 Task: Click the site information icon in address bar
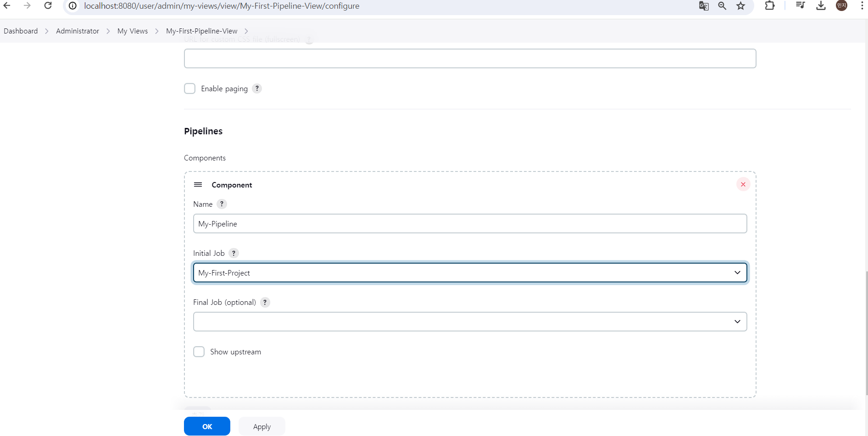[72, 6]
